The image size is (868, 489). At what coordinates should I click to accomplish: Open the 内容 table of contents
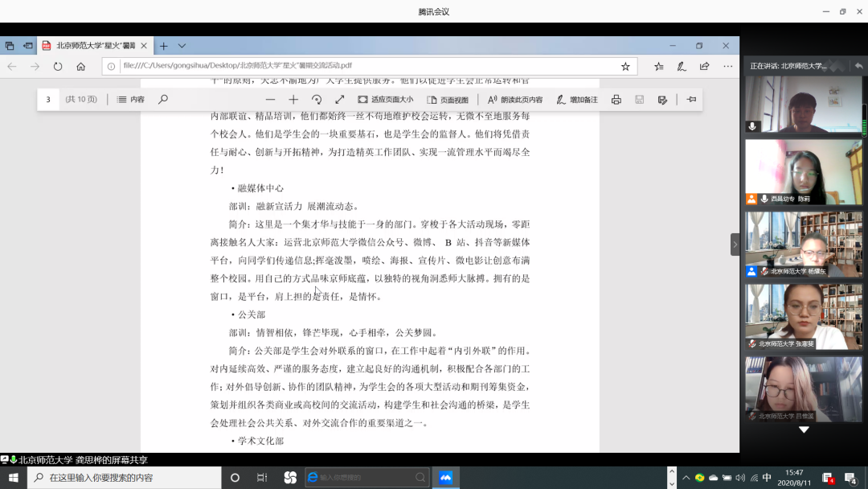click(x=131, y=100)
